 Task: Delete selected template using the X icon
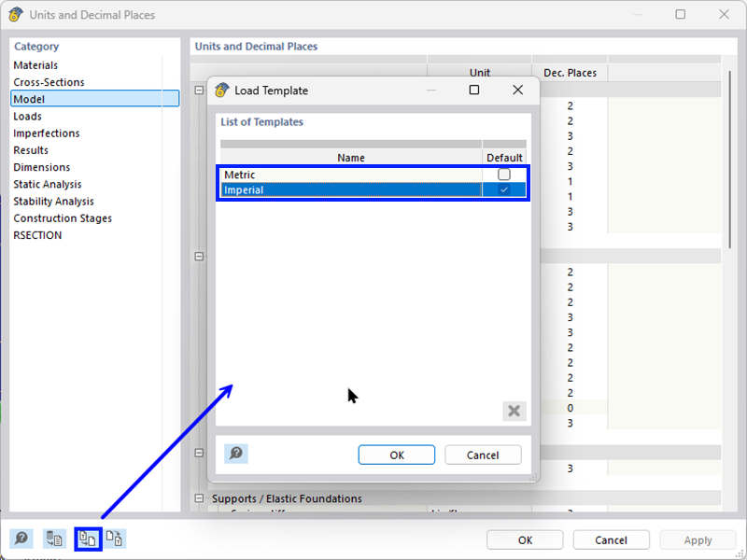(514, 411)
